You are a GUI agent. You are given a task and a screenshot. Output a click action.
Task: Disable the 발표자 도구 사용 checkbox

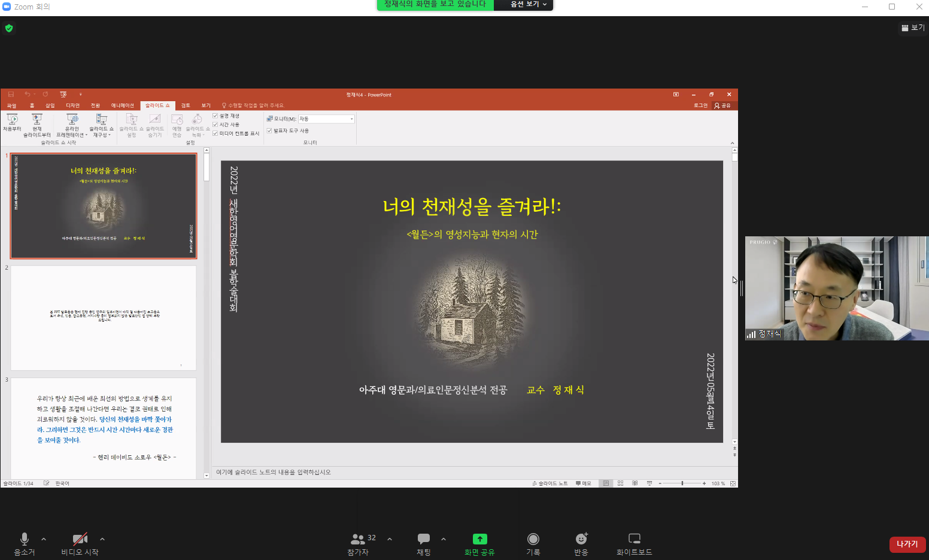coord(269,130)
